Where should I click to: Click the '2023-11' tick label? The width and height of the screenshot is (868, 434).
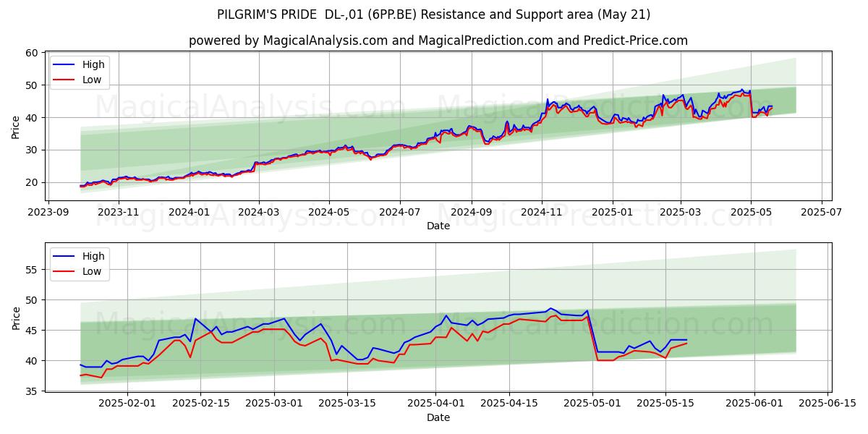coord(119,212)
